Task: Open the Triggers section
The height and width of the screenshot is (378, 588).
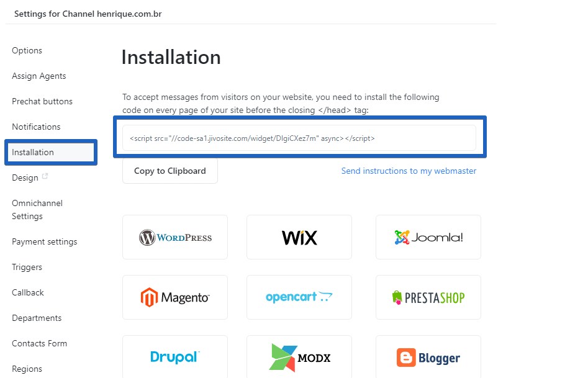Action: (27, 268)
